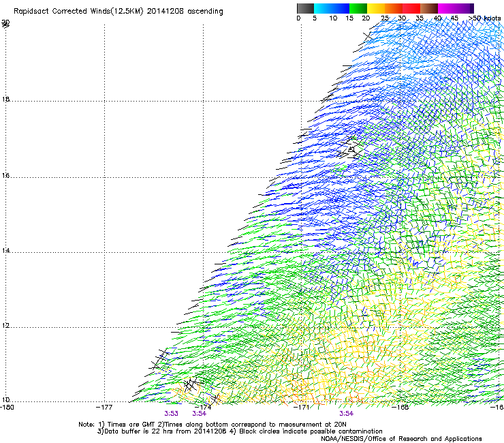Click the latitude label '14' on the left axis
The image size is (504, 443).
(x=5, y=250)
